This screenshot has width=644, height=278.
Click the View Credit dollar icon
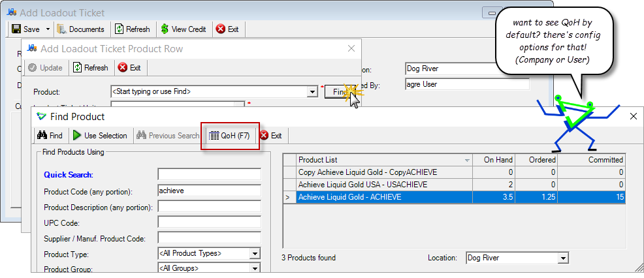pos(165,29)
